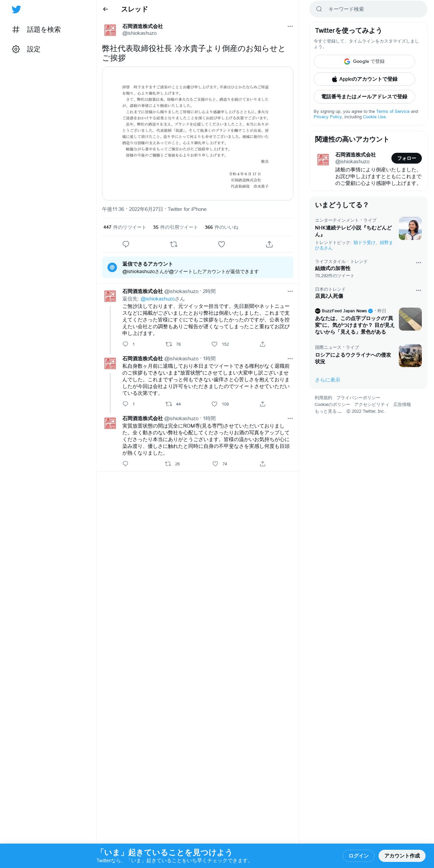Open プライバシーポリシー footer link
Image resolution: width=434 pixels, height=868 pixels.
[358, 398]
